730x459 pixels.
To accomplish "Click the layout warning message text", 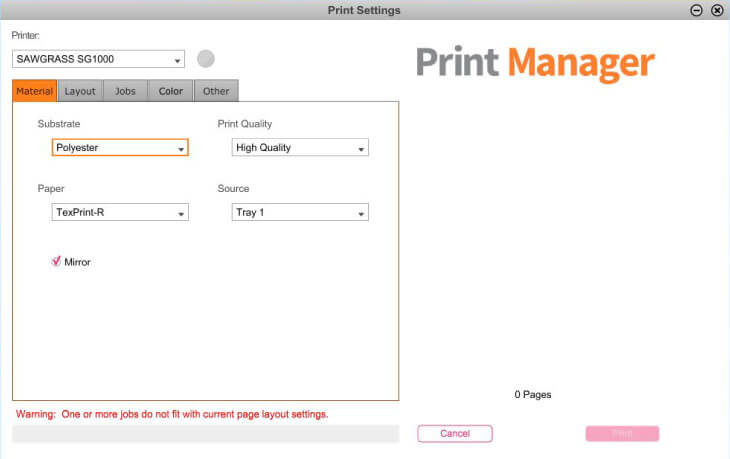I will [172, 414].
